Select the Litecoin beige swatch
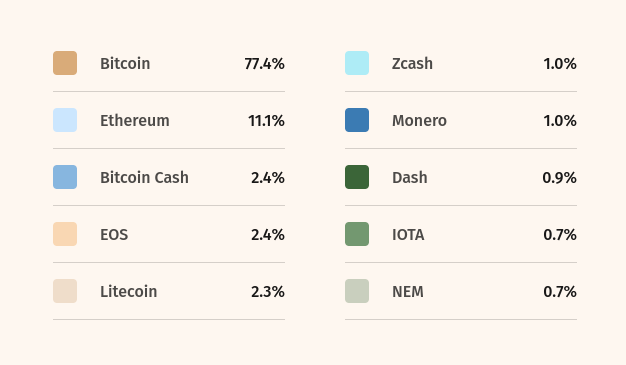 (65, 291)
